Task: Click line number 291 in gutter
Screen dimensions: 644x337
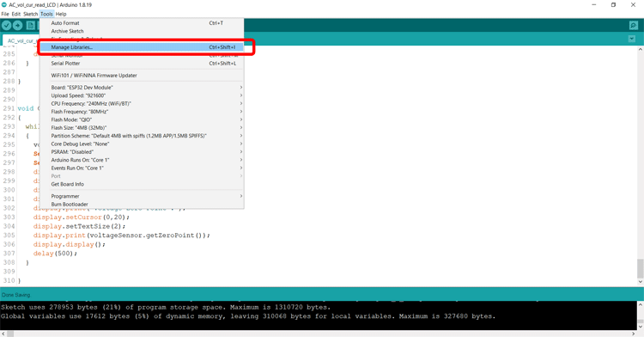Action: (9, 108)
